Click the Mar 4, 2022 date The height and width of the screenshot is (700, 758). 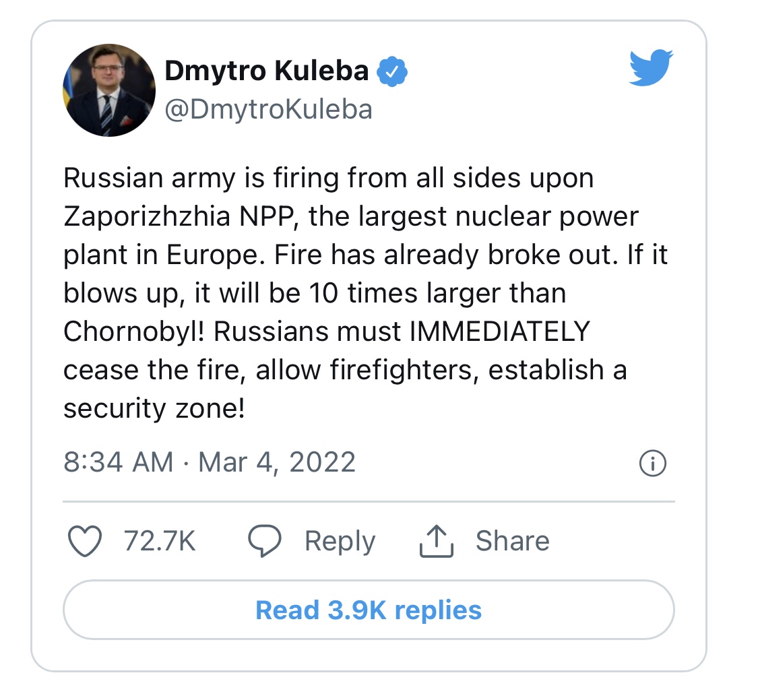277,463
